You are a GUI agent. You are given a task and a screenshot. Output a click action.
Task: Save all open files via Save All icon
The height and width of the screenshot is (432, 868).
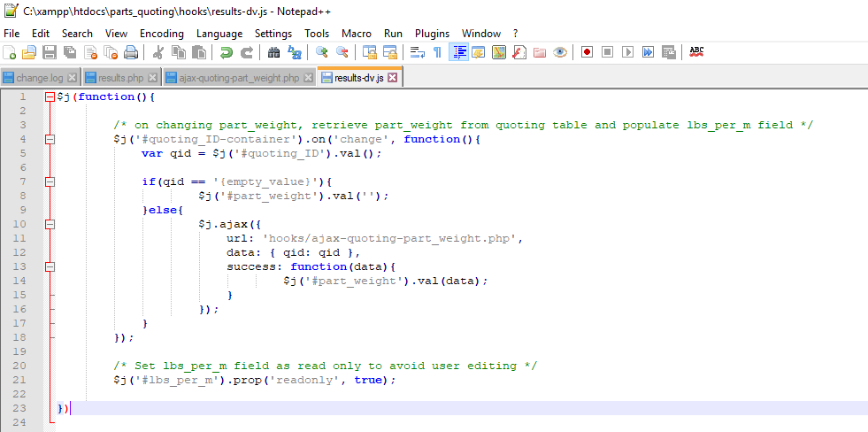(x=70, y=52)
